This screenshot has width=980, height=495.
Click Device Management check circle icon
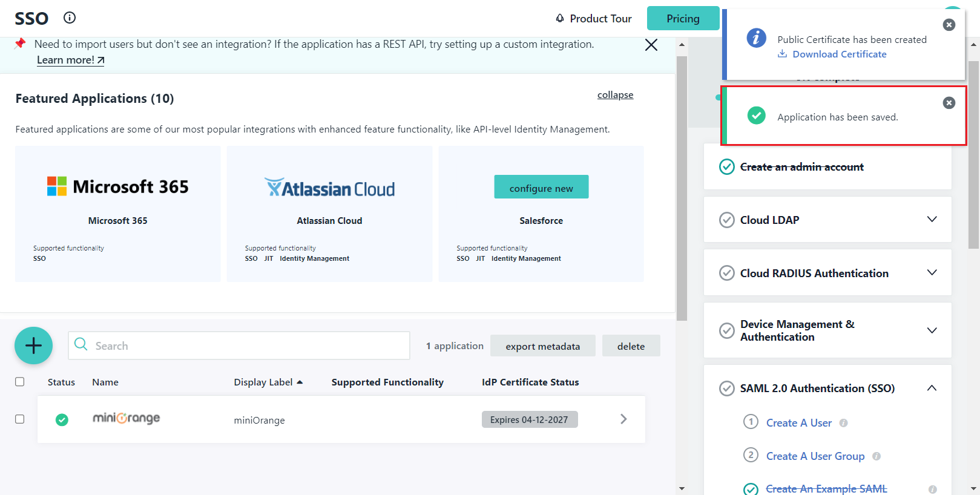click(726, 330)
